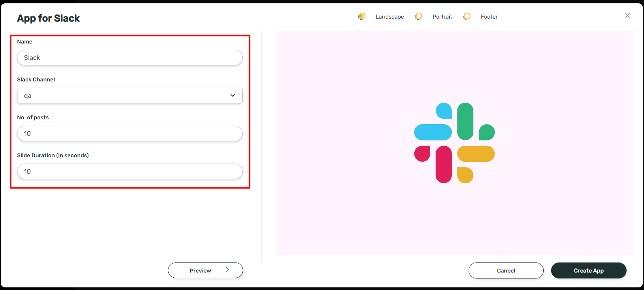Click the Create App button
This screenshot has width=644, height=290.
tap(588, 270)
